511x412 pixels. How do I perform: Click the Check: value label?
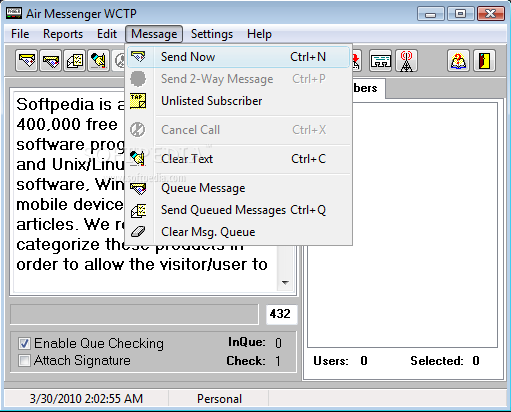pos(253,361)
